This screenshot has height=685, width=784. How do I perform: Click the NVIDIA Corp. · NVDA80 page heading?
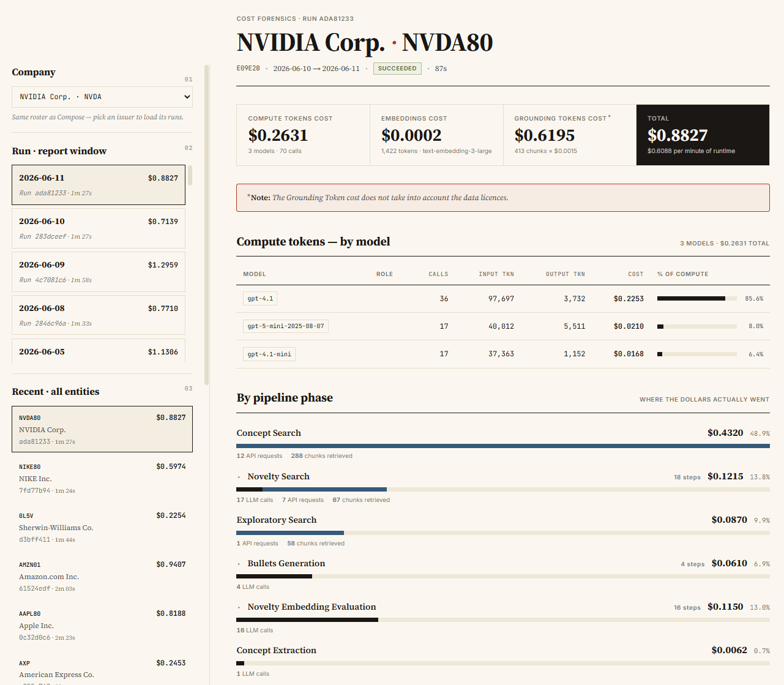[365, 42]
